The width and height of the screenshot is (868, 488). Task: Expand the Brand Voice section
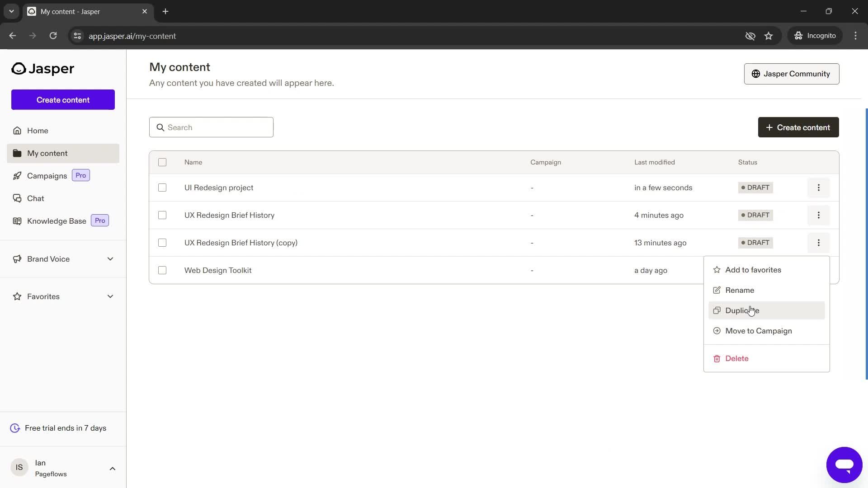click(x=110, y=258)
